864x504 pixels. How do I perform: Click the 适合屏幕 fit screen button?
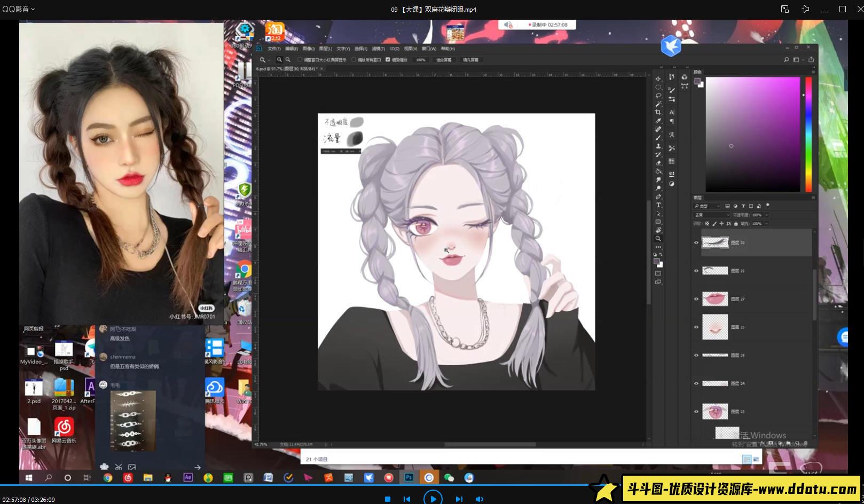click(x=444, y=60)
